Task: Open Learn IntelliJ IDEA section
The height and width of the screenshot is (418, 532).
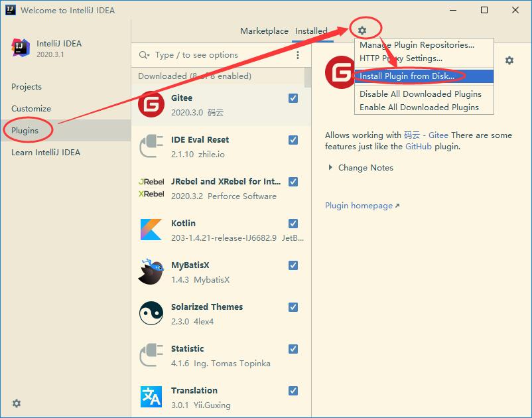Action: tap(65, 153)
